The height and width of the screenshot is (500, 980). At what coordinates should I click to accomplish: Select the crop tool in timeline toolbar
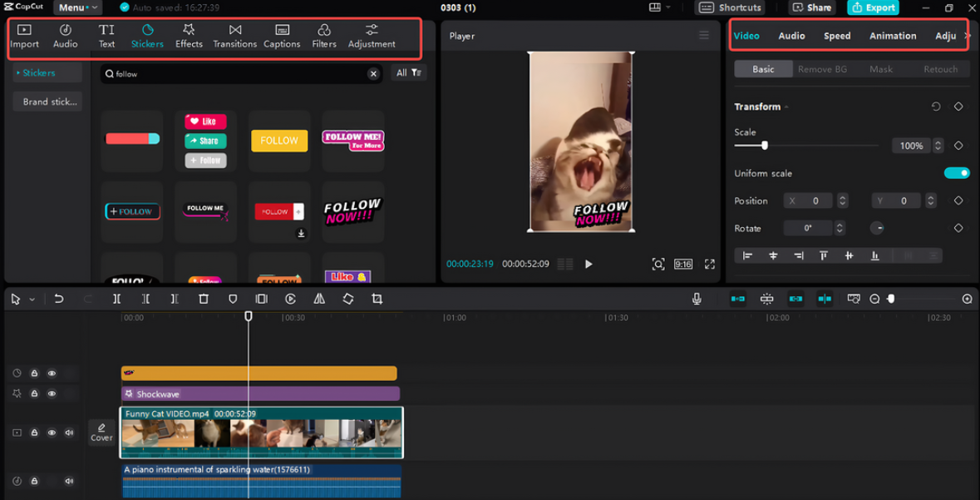377,299
